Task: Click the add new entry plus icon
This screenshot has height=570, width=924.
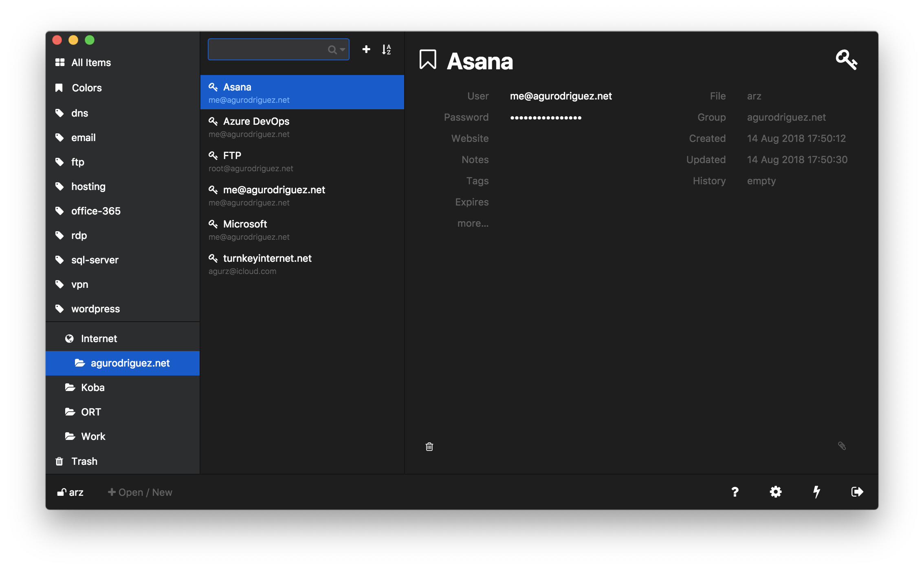Action: (x=366, y=49)
